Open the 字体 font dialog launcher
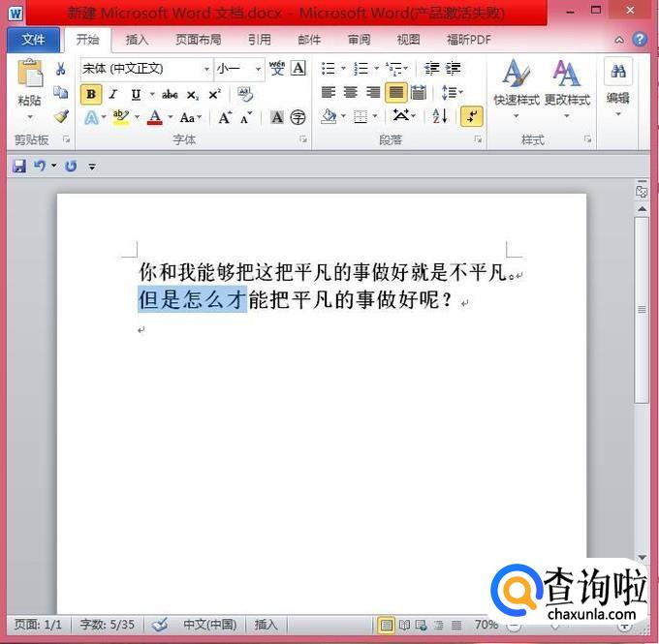Screen dimensions: 659x644 click(303, 139)
